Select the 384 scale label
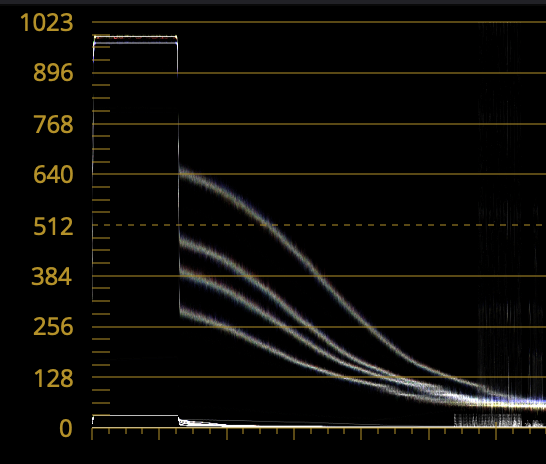546x464 pixels. (52, 277)
